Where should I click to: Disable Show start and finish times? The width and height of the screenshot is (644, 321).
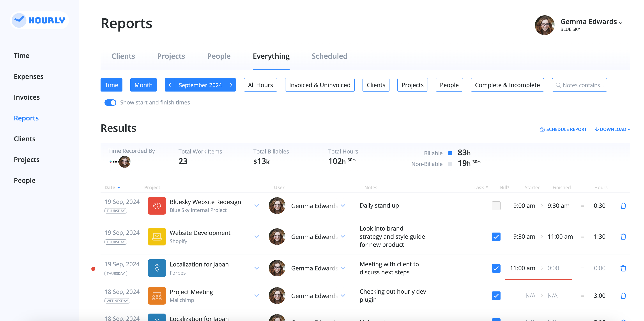tap(110, 102)
